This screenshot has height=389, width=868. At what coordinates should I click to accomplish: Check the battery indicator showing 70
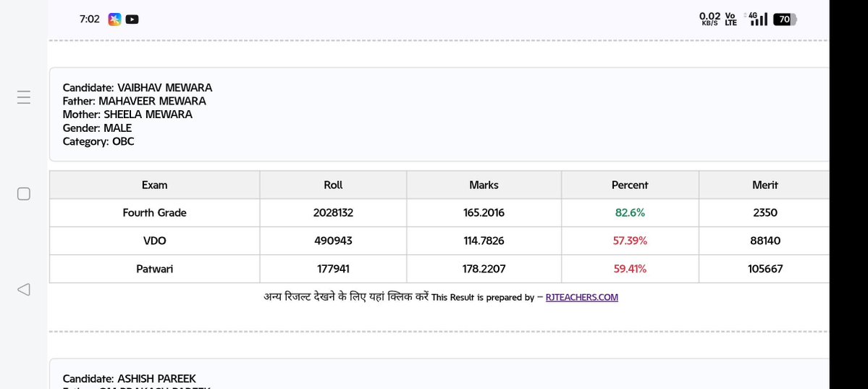785,20
